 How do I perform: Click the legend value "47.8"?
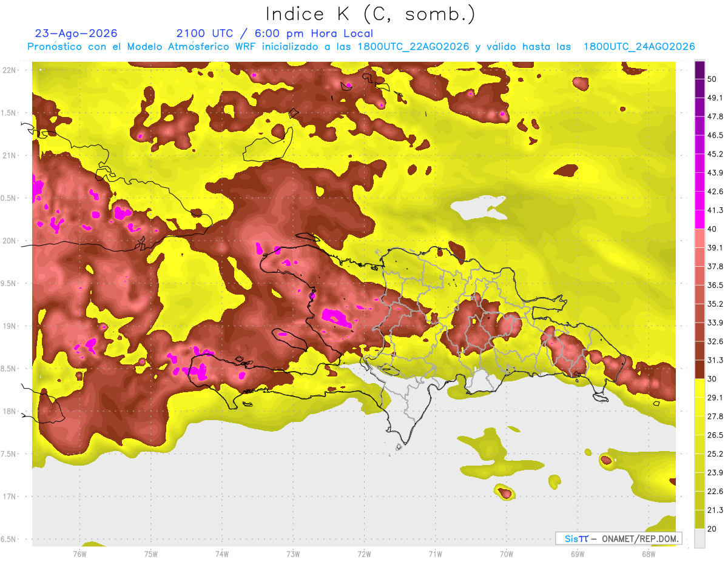[715, 116]
